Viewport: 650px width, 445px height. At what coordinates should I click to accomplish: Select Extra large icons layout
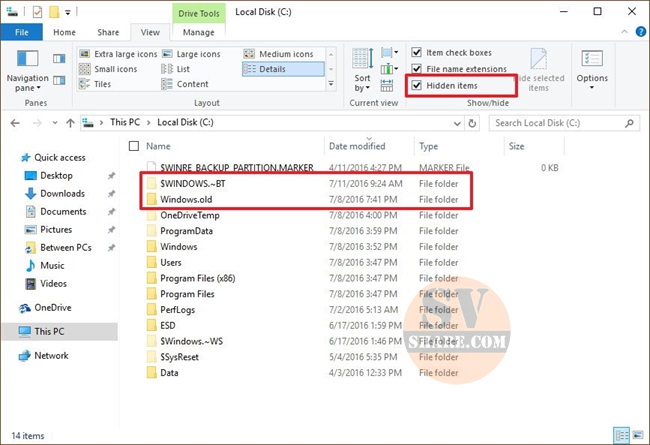[x=119, y=54]
